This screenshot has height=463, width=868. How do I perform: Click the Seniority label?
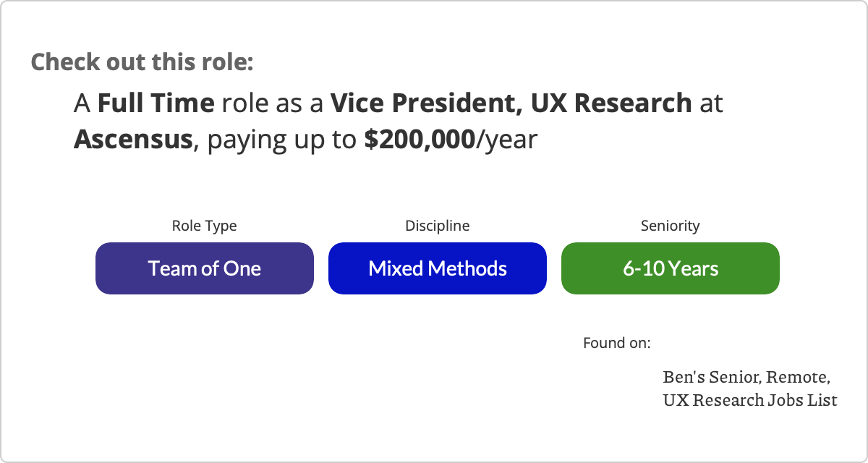point(671,226)
